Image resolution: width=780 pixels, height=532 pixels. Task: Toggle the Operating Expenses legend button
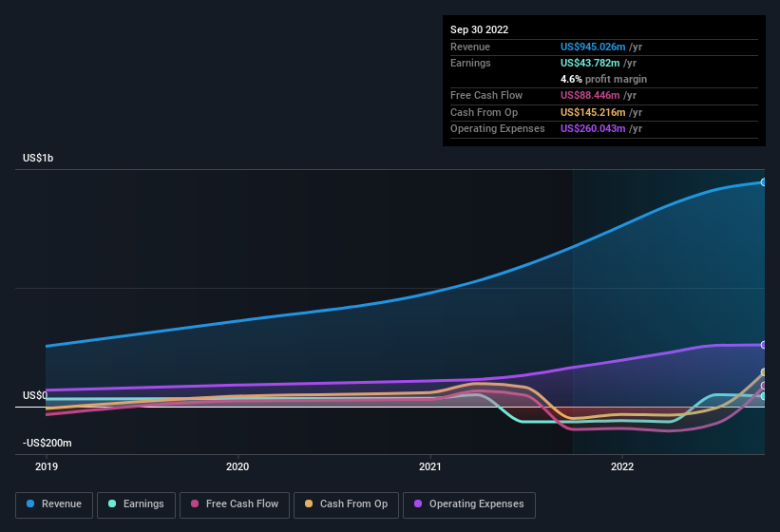[469, 504]
